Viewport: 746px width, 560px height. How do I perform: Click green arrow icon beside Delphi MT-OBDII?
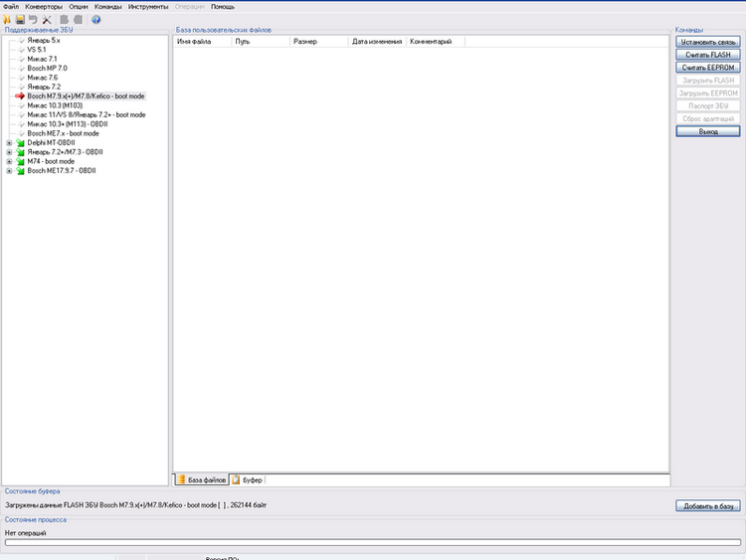[x=20, y=142]
